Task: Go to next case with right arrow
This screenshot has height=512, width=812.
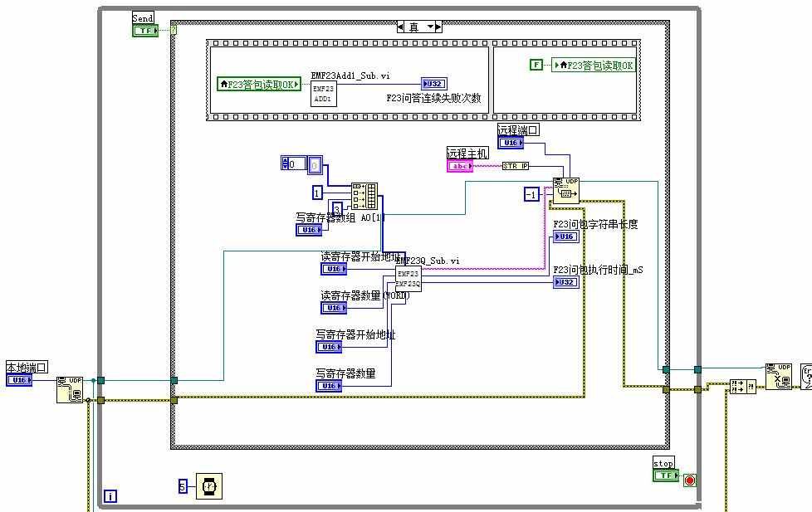Action: tap(438, 27)
